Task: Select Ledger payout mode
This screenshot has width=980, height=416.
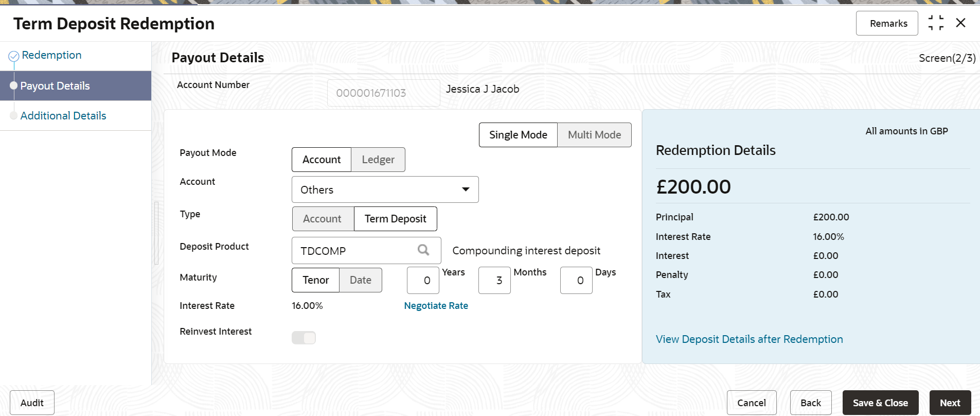Action: click(378, 160)
